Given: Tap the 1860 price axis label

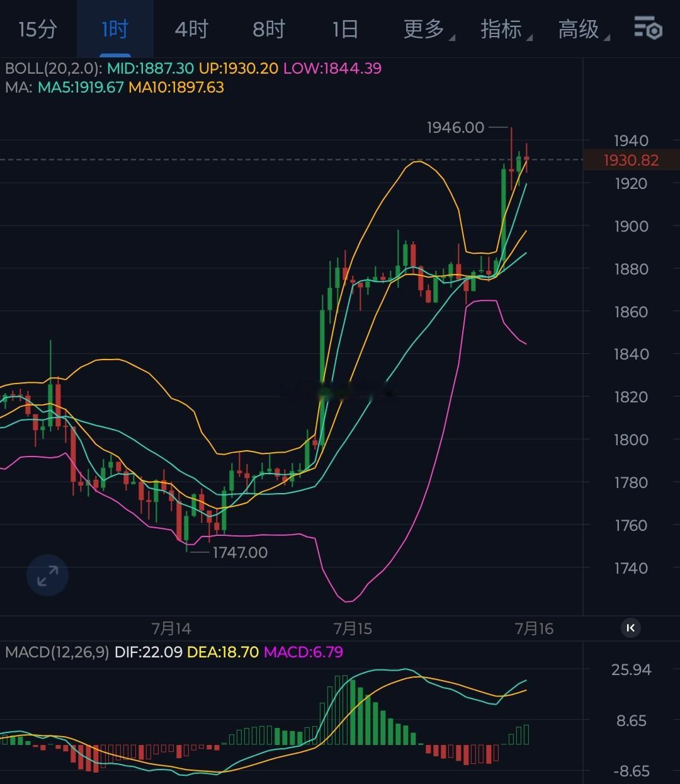Looking at the screenshot, I should (631, 311).
